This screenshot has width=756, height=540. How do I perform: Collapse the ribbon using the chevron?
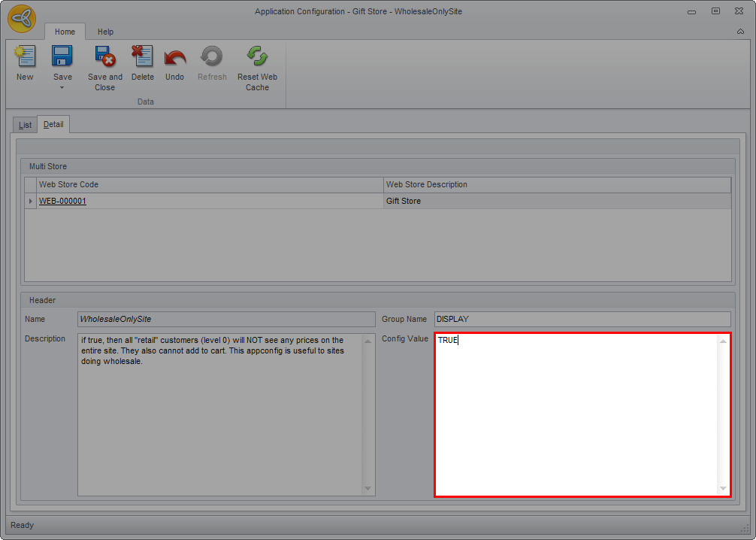[x=740, y=32]
